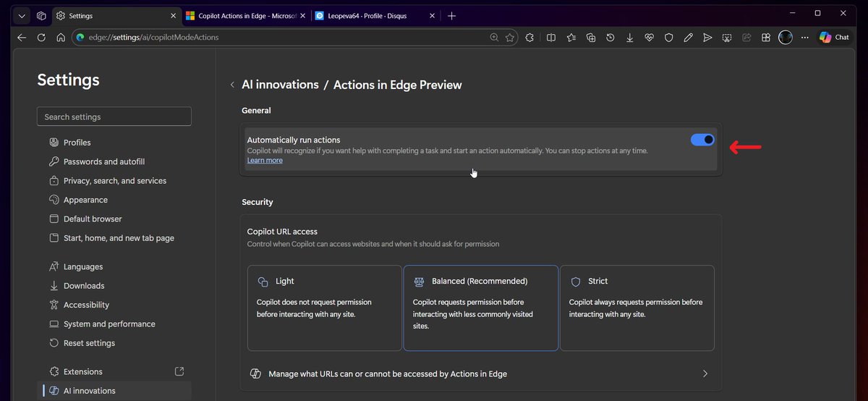Add this page to favorites star
This screenshot has width=868, height=401.
pos(510,38)
